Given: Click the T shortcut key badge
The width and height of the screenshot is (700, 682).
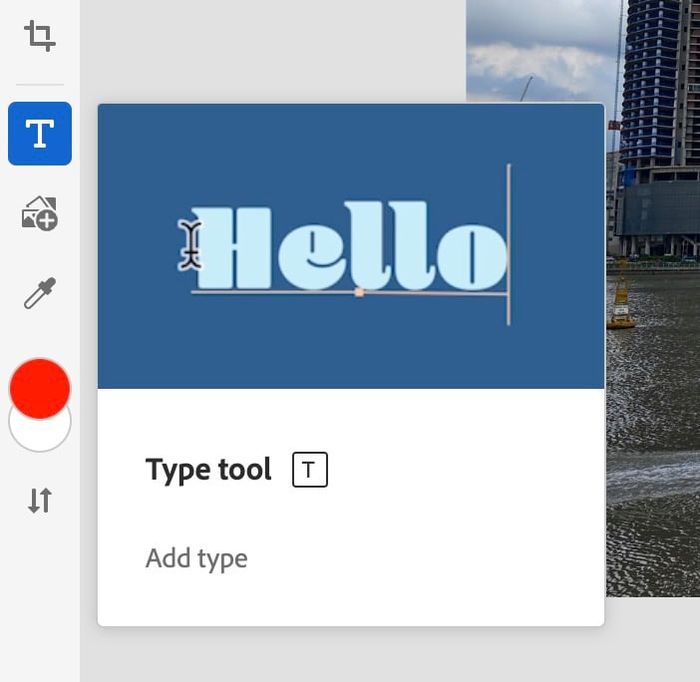Looking at the screenshot, I should [x=310, y=470].
